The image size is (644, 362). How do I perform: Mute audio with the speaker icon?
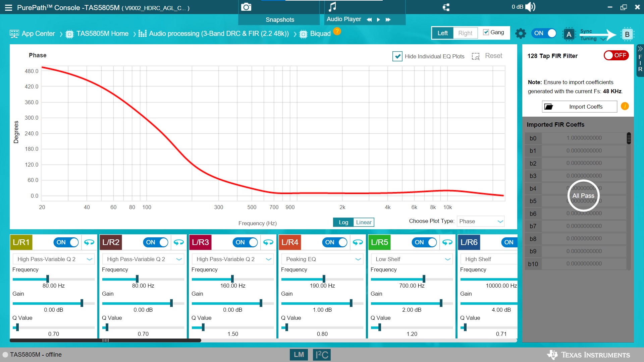click(x=530, y=7)
